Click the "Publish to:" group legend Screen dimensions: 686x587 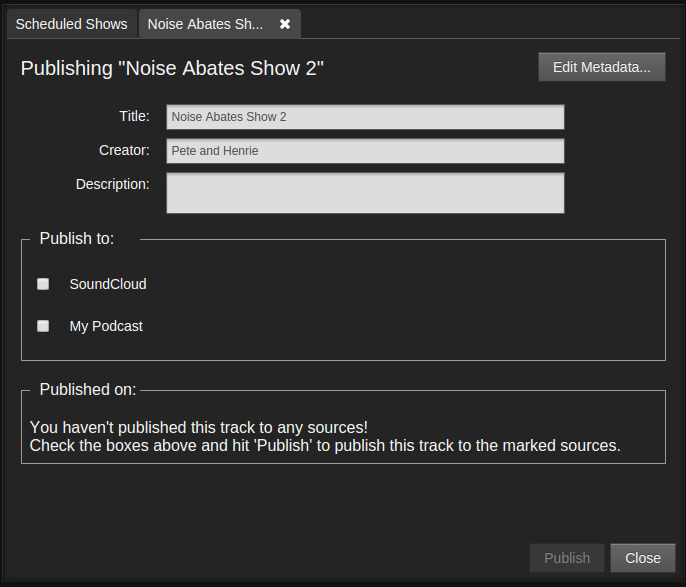(77, 239)
